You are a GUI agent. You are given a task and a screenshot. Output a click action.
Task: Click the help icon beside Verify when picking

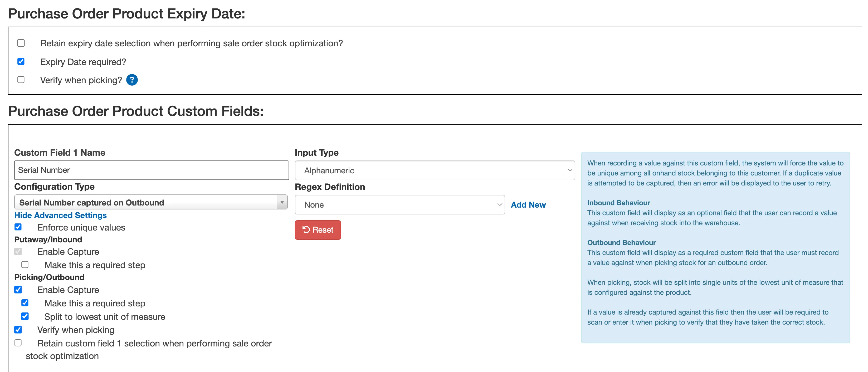click(132, 80)
